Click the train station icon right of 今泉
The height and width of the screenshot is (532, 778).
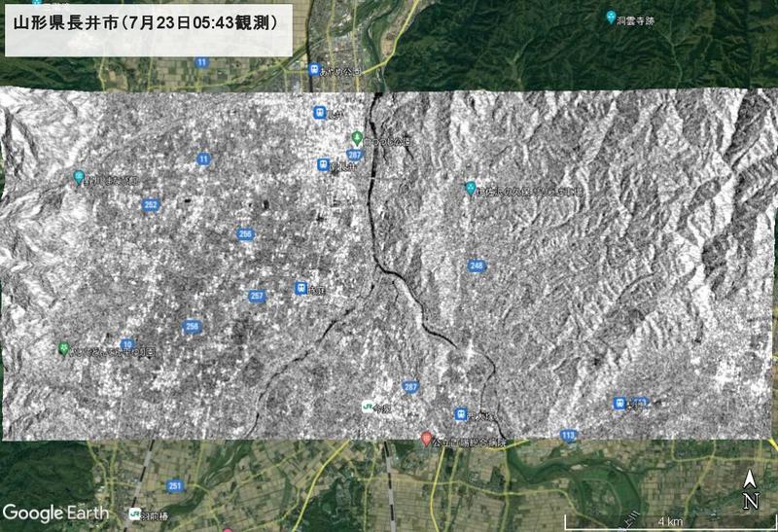pyautogui.click(x=461, y=414)
